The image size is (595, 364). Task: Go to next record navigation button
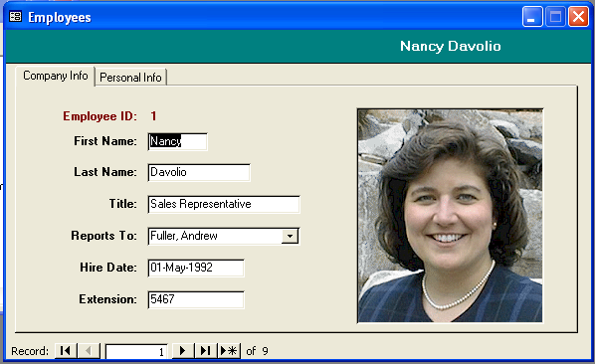pos(183,351)
